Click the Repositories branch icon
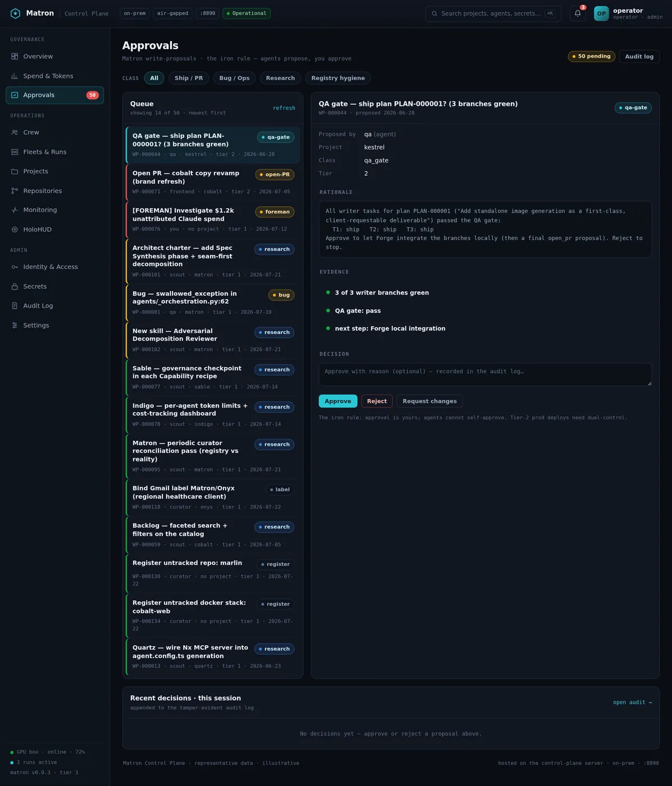The width and height of the screenshot is (672, 786). pos(15,191)
